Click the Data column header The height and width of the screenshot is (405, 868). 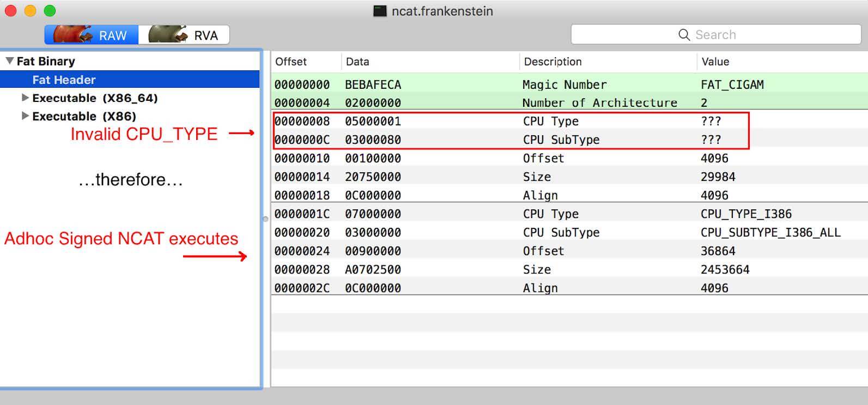click(x=357, y=62)
